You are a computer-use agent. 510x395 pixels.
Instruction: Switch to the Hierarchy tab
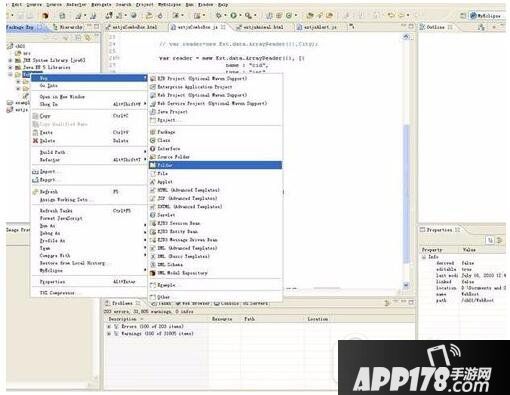68,27
